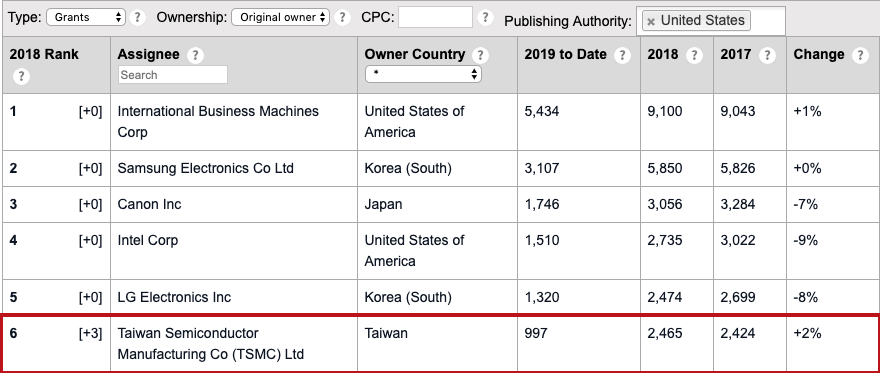Viewport: 880px width, 373px height.
Task: Click Canon's change value -7%
Action: [806, 204]
